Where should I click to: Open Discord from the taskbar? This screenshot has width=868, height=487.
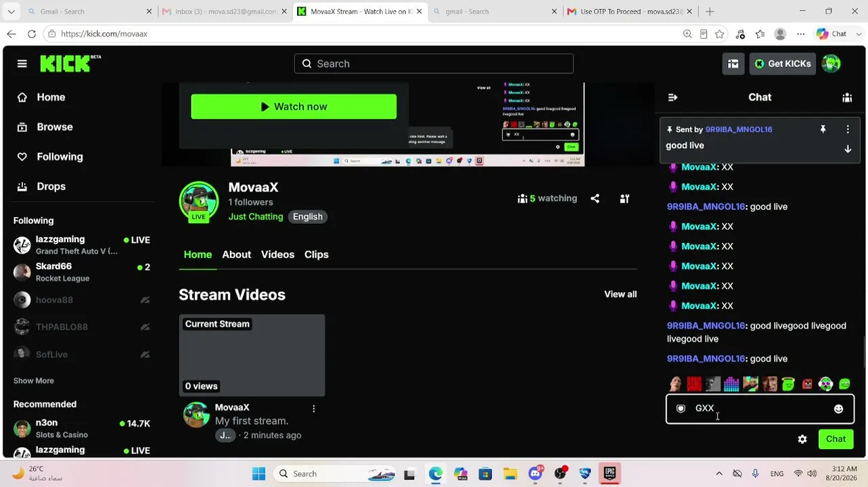click(x=535, y=473)
